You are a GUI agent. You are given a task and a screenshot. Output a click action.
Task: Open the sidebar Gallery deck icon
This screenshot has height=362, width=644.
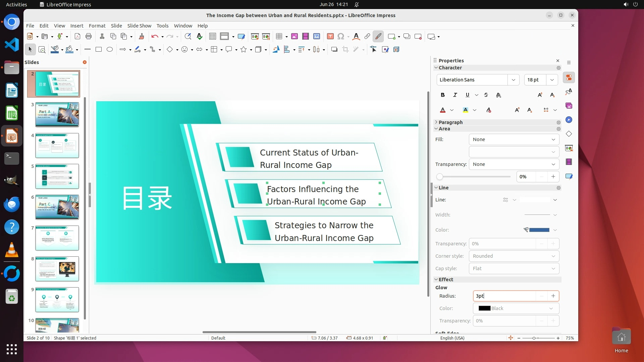point(569,106)
